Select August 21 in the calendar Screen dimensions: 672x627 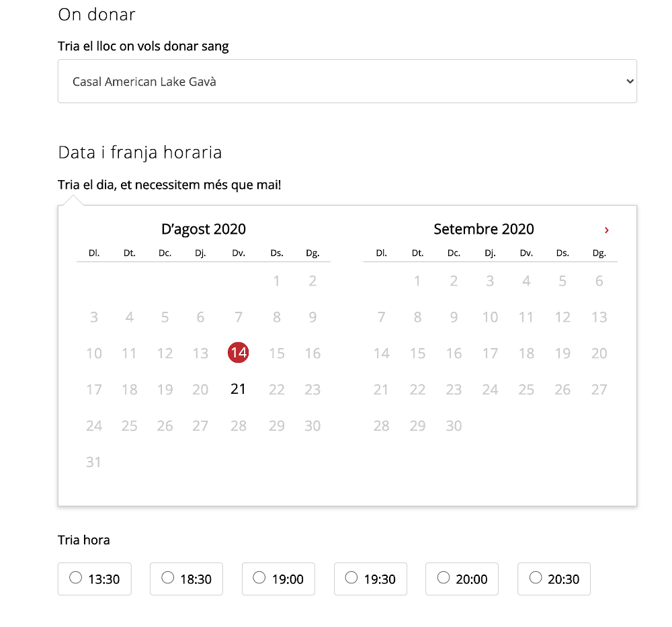[239, 389]
